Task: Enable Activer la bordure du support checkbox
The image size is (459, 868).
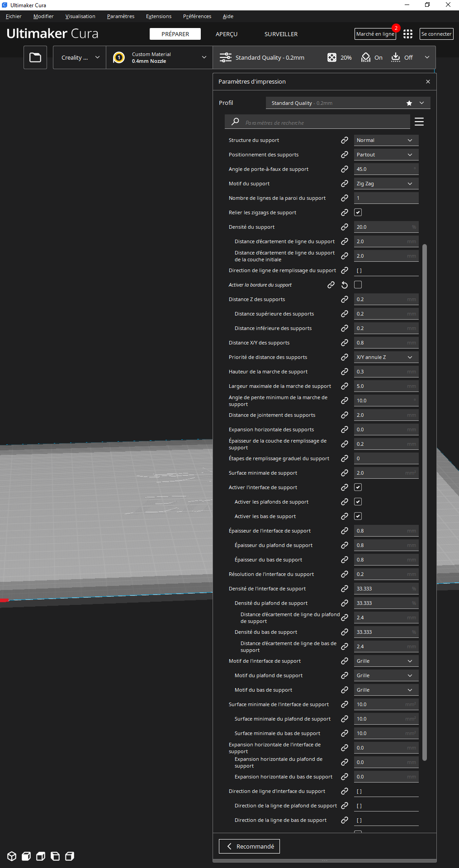Action: 358,285
